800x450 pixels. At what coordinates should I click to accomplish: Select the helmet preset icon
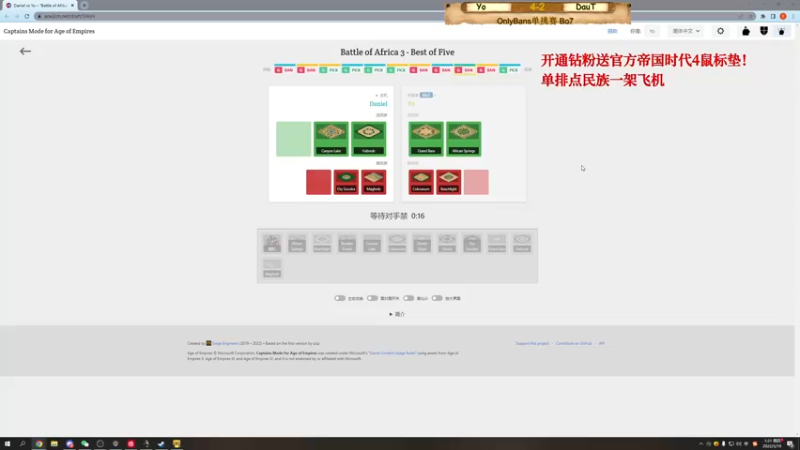point(746,31)
